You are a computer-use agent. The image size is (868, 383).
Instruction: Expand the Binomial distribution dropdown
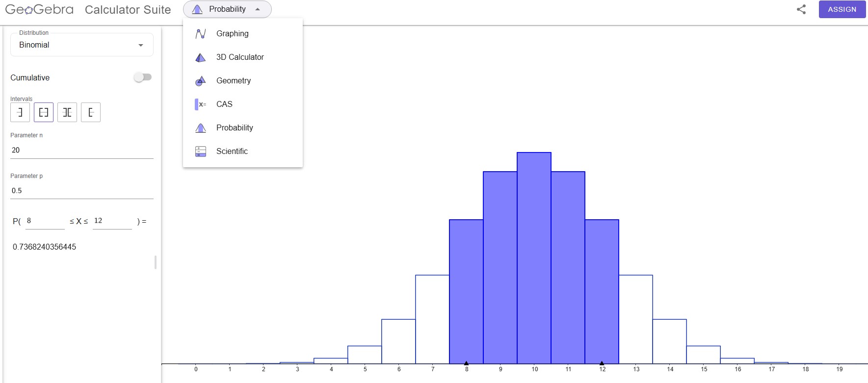(82, 45)
